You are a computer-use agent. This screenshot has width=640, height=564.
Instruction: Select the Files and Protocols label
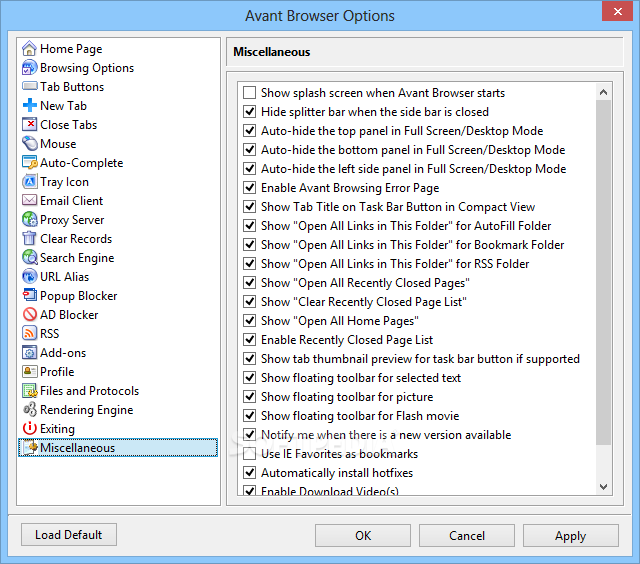coord(89,391)
